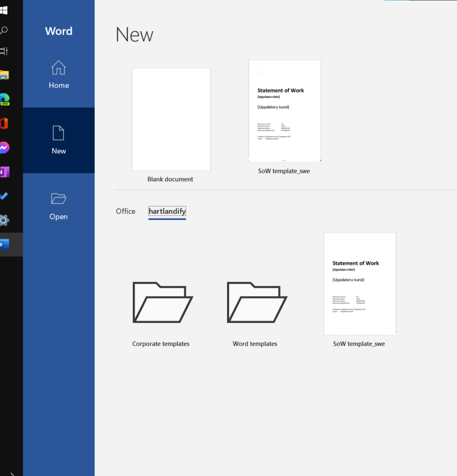Open Settings gear on the taskbar
The height and width of the screenshot is (476, 457).
(x=4, y=220)
